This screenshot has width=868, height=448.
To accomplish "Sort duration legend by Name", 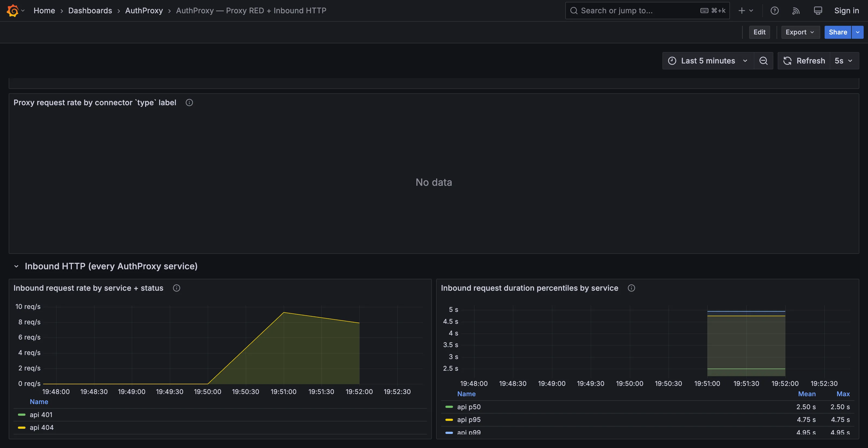I will [x=466, y=394].
